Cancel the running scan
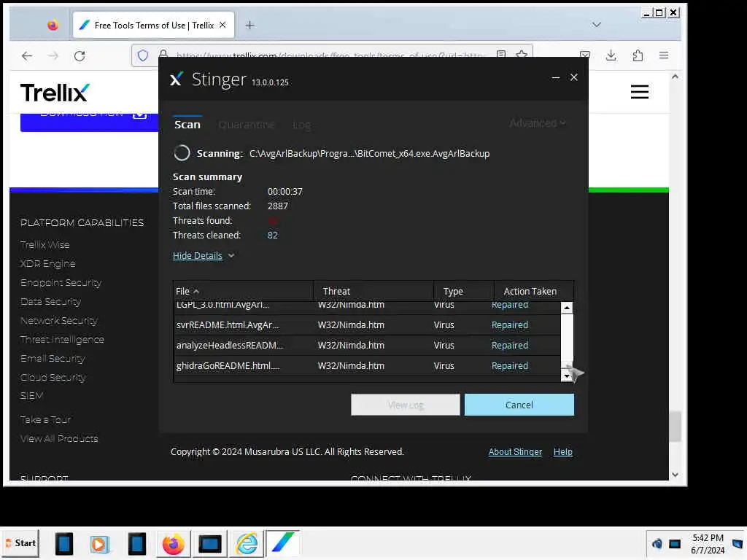 (x=519, y=405)
